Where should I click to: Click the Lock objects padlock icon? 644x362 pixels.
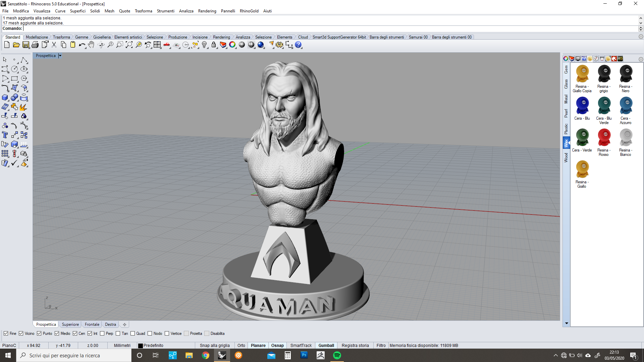point(214,45)
